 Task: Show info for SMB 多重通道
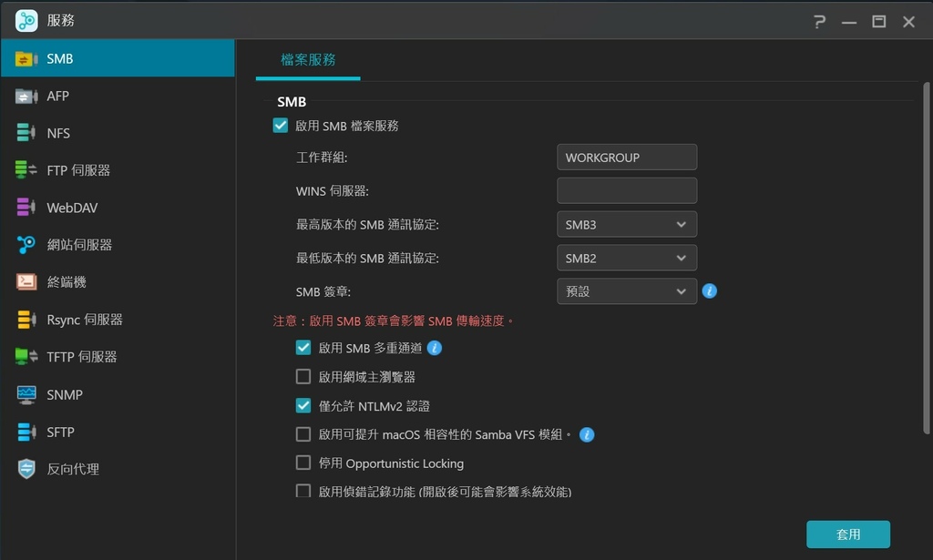click(435, 348)
